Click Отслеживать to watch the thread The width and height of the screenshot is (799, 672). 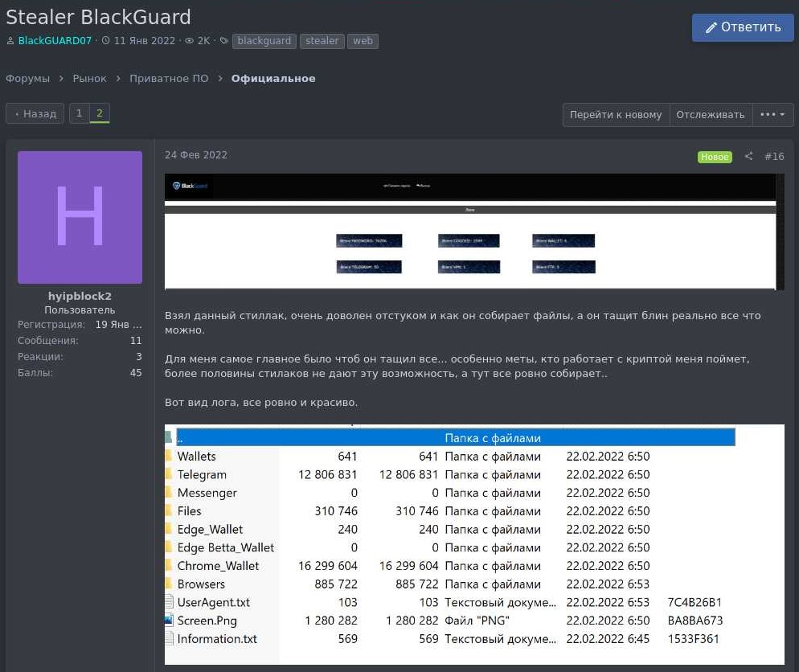coord(710,114)
